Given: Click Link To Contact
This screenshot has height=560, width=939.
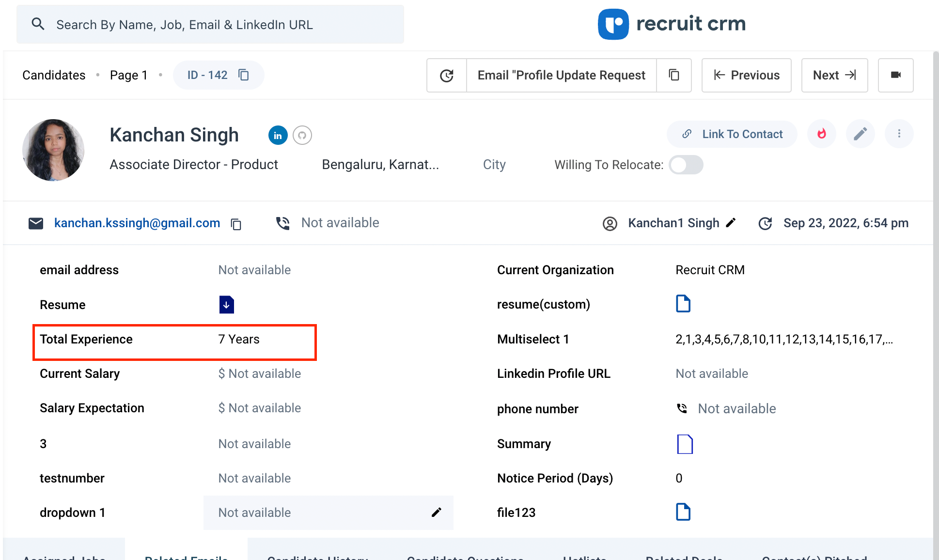Looking at the screenshot, I should (x=732, y=134).
